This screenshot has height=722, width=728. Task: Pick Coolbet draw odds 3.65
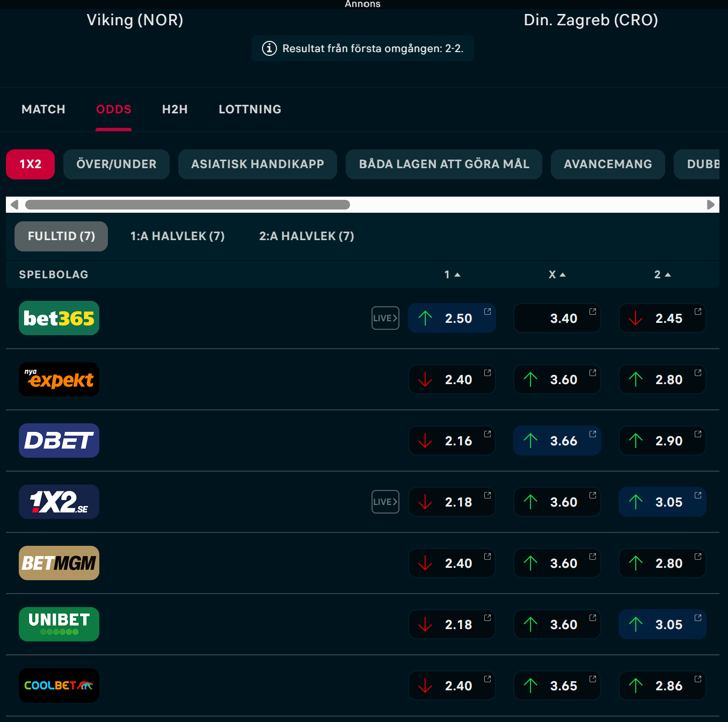click(557, 685)
